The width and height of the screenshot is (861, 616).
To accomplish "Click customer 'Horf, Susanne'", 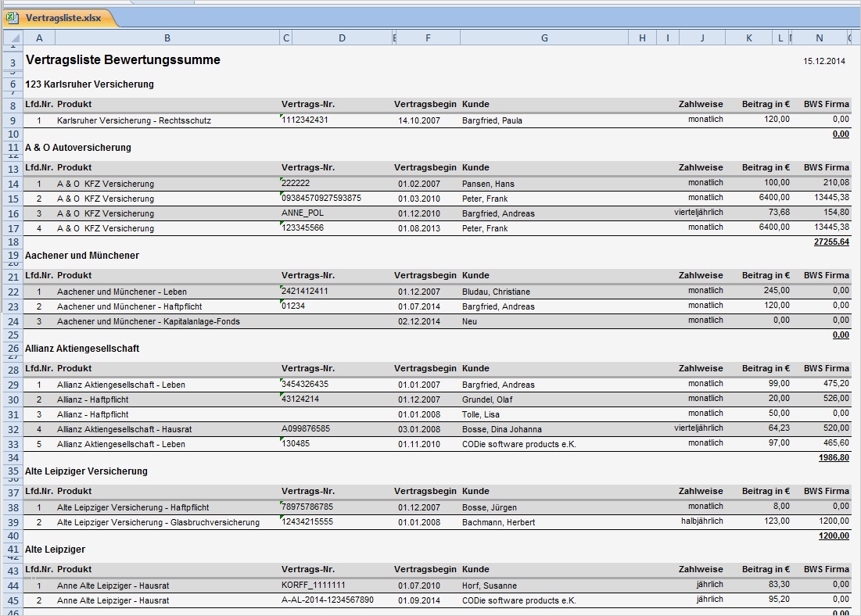I will [x=490, y=586].
